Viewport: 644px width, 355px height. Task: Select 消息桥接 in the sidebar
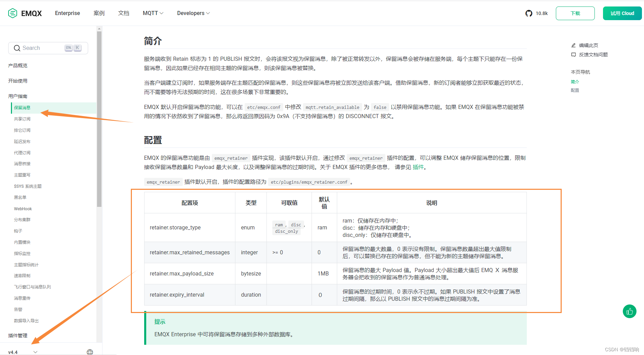(22, 164)
